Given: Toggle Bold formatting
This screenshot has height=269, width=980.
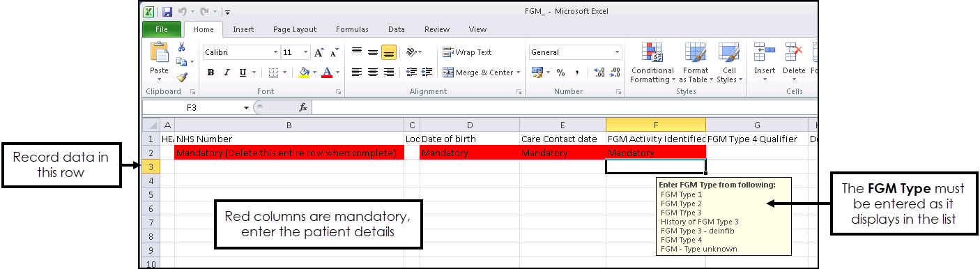Looking at the screenshot, I should pos(210,72).
